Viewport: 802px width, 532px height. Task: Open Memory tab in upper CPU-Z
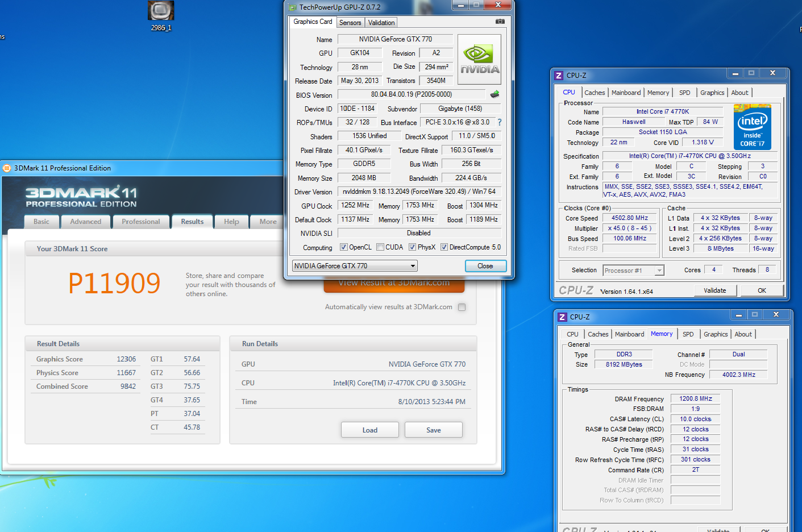pyautogui.click(x=658, y=93)
